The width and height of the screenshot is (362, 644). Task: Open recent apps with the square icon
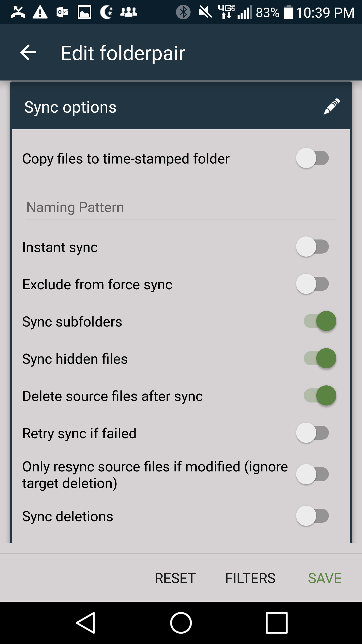(x=277, y=623)
